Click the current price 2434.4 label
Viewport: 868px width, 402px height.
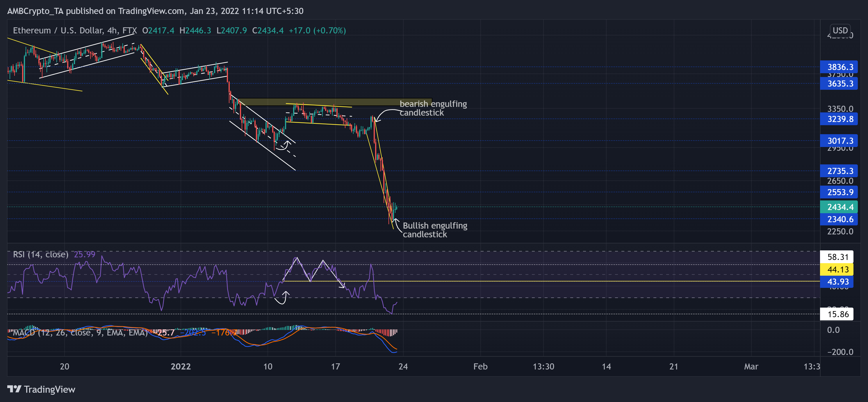coord(839,207)
